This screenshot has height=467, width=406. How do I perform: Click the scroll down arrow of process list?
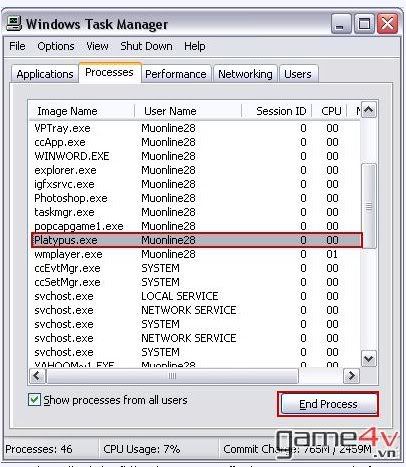pos(369,359)
